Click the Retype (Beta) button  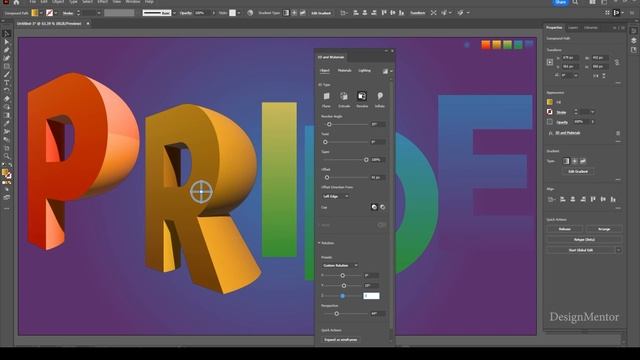point(584,240)
